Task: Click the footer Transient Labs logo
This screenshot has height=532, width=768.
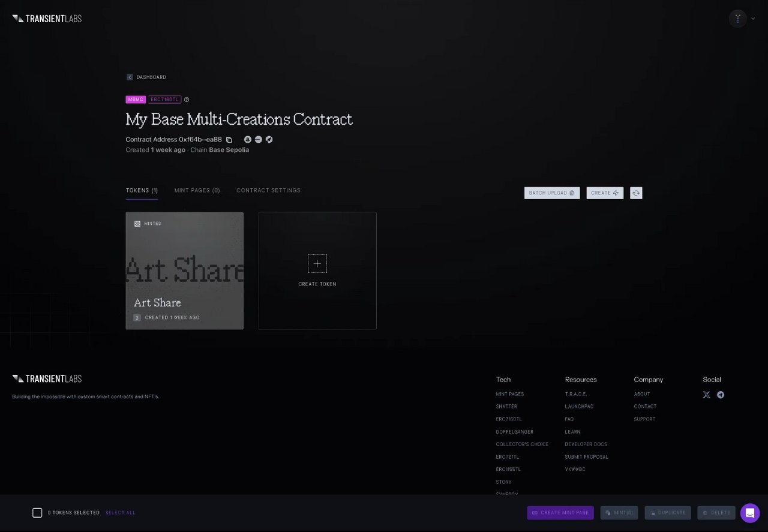Action: coord(47,378)
